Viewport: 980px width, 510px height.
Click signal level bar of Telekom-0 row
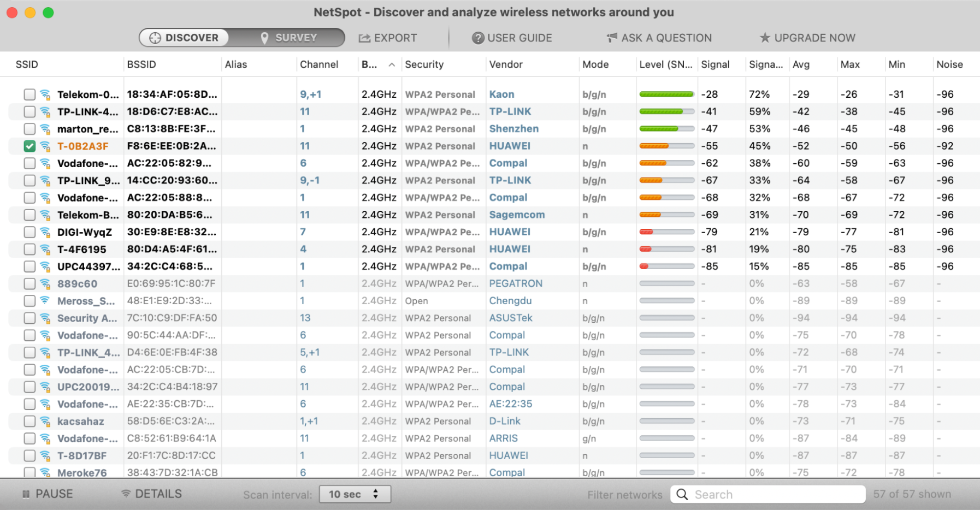(667, 94)
